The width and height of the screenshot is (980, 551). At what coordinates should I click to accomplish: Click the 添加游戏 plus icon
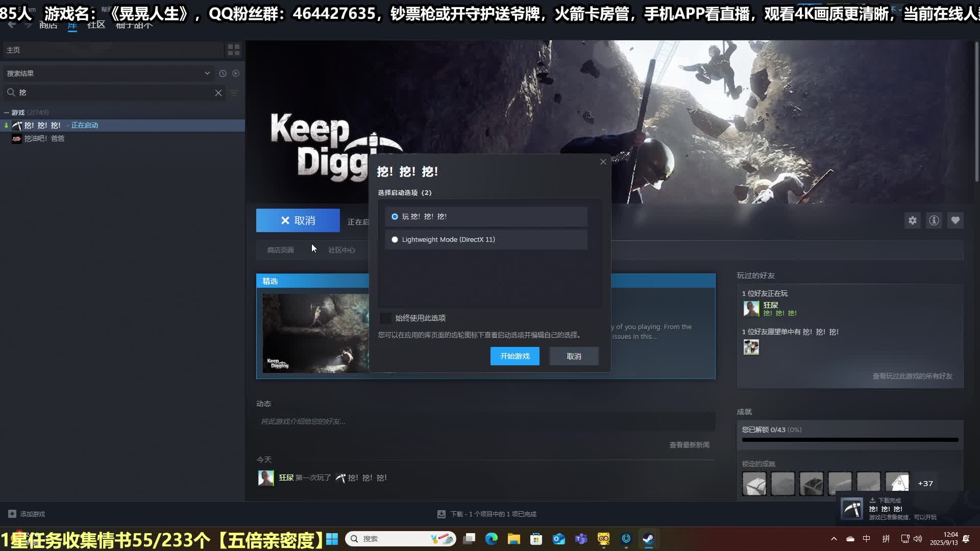point(12,514)
